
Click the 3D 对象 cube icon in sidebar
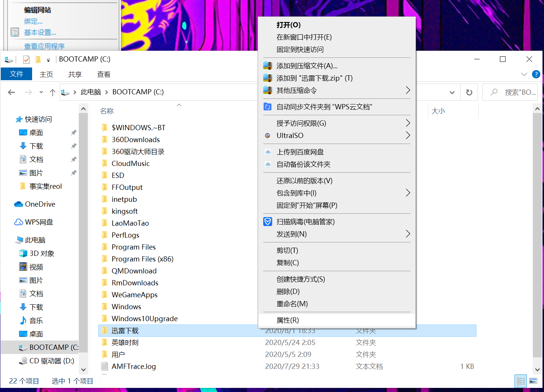(x=23, y=253)
